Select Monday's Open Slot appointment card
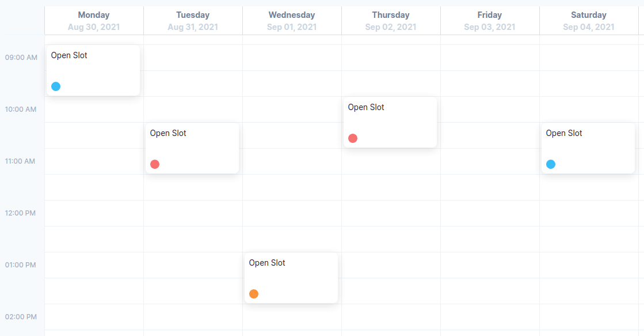The height and width of the screenshot is (336, 644). point(93,69)
